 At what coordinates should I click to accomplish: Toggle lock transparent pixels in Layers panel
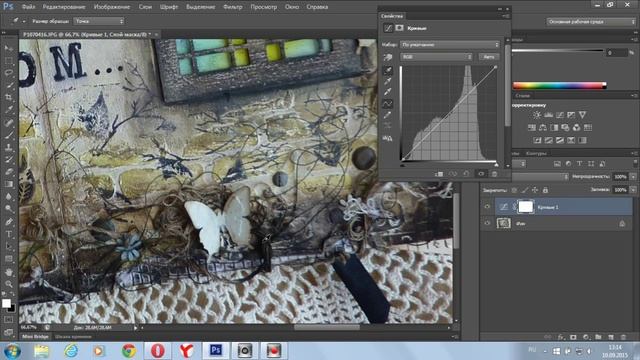(514, 190)
